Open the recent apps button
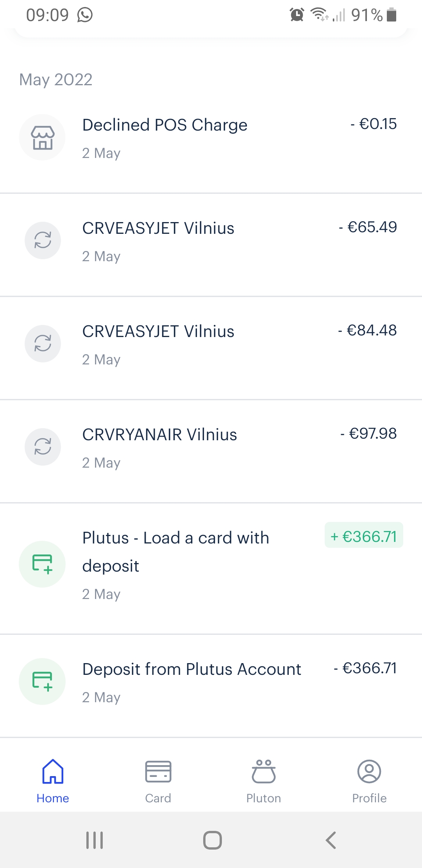422x868 pixels. (x=95, y=840)
